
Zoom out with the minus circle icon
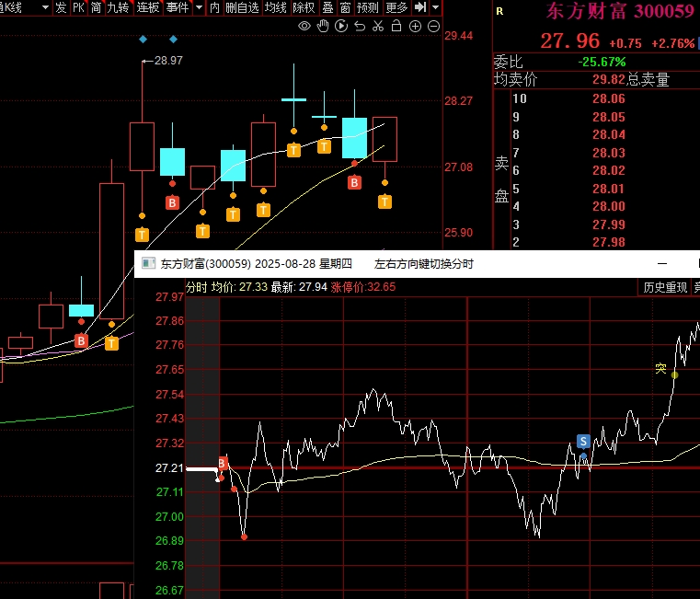(x=433, y=27)
